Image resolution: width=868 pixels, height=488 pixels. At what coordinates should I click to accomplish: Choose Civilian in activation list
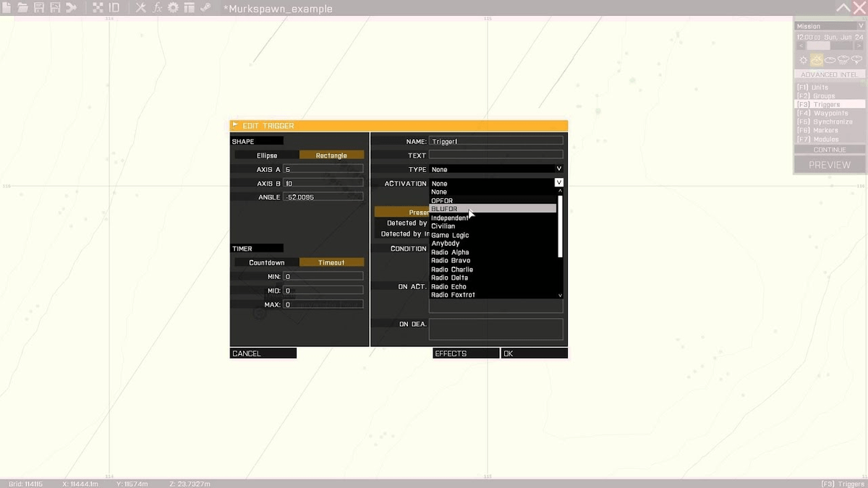click(493, 226)
